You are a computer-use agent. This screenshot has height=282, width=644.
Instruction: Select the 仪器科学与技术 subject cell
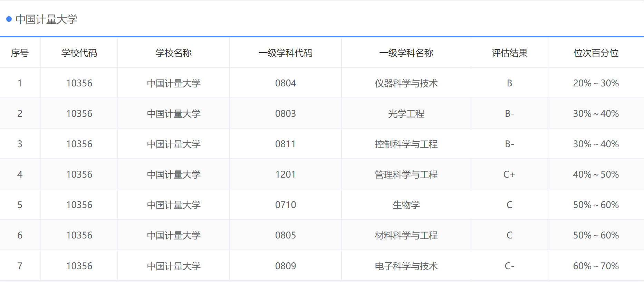(406, 83)
